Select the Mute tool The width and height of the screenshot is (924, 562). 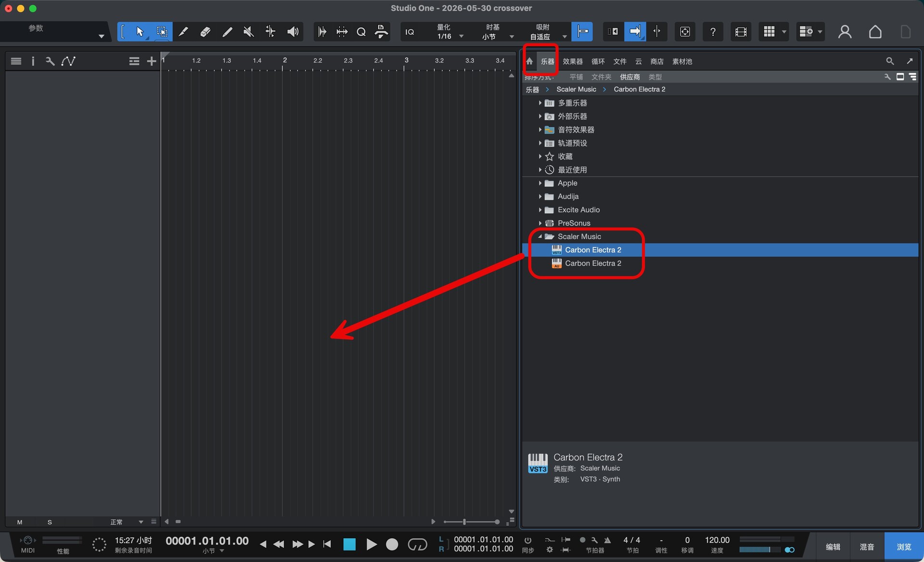coord(248,32)
